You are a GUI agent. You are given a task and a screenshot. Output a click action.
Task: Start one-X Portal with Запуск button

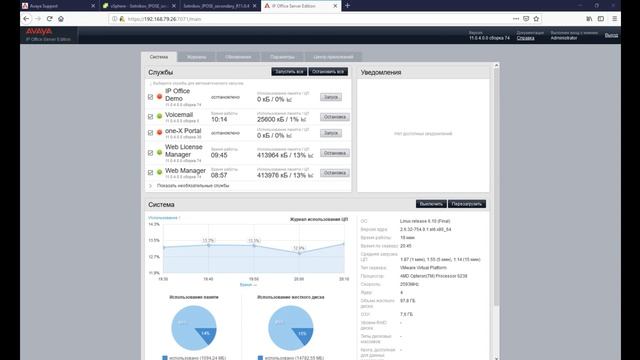pos(331,133)
